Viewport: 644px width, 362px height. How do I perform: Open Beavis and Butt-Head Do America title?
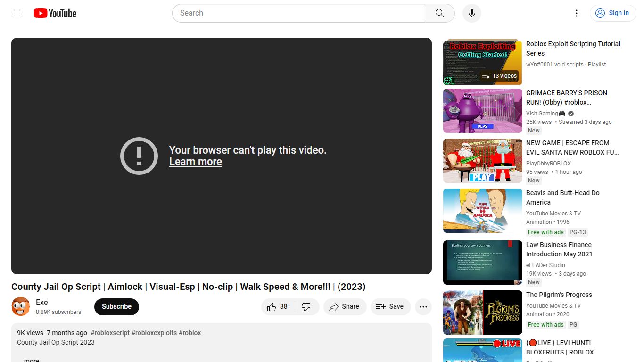click(563, 197)
